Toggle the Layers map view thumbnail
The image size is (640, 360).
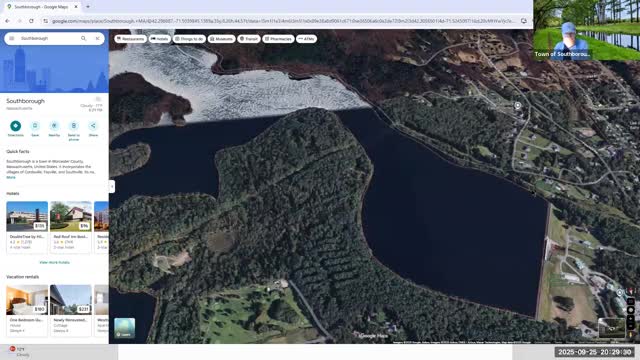click(124, 328)
